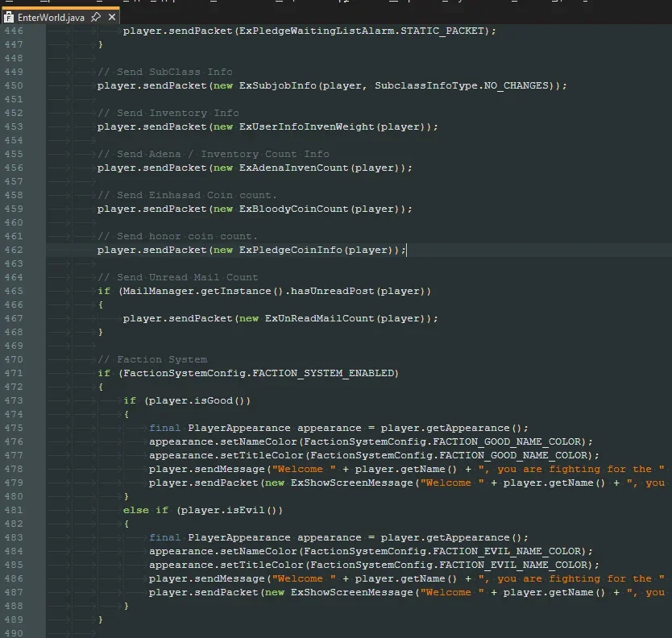
Task: Click the '// Send Unread Mail Count' comment
Action: (178, 278)
